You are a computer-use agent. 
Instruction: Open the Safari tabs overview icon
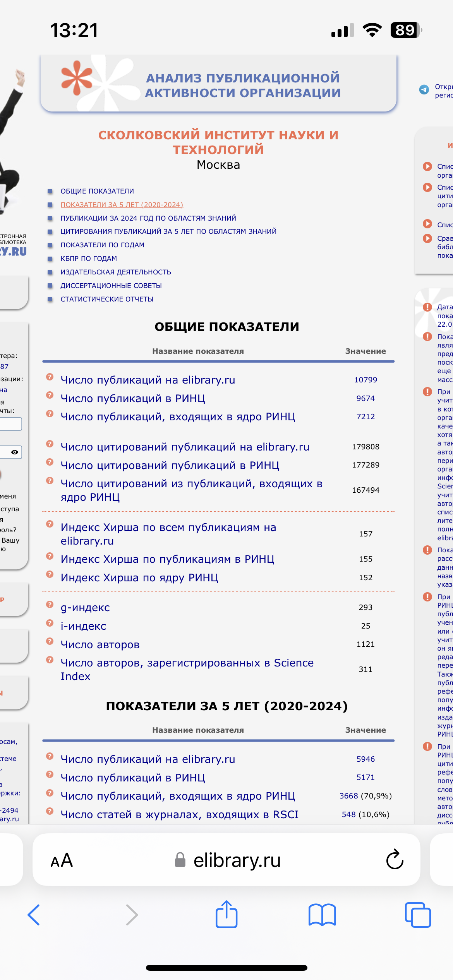[x=418, y=915]
